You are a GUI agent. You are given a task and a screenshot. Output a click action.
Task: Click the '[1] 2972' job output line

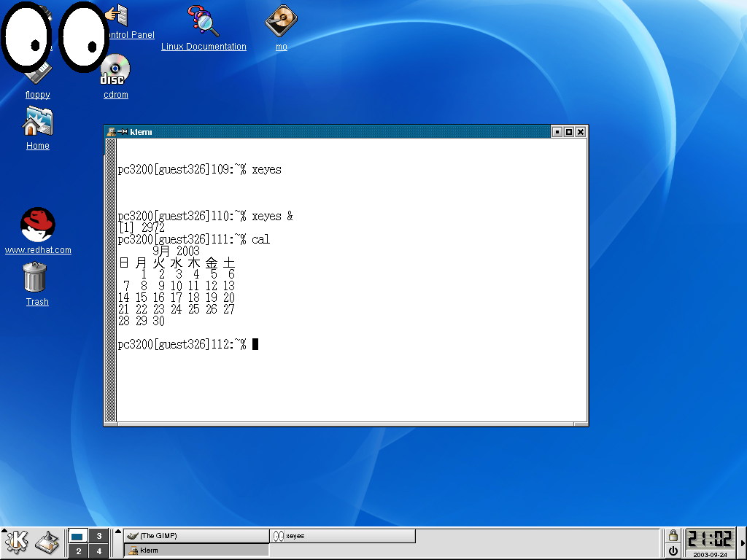pos(142,227)
